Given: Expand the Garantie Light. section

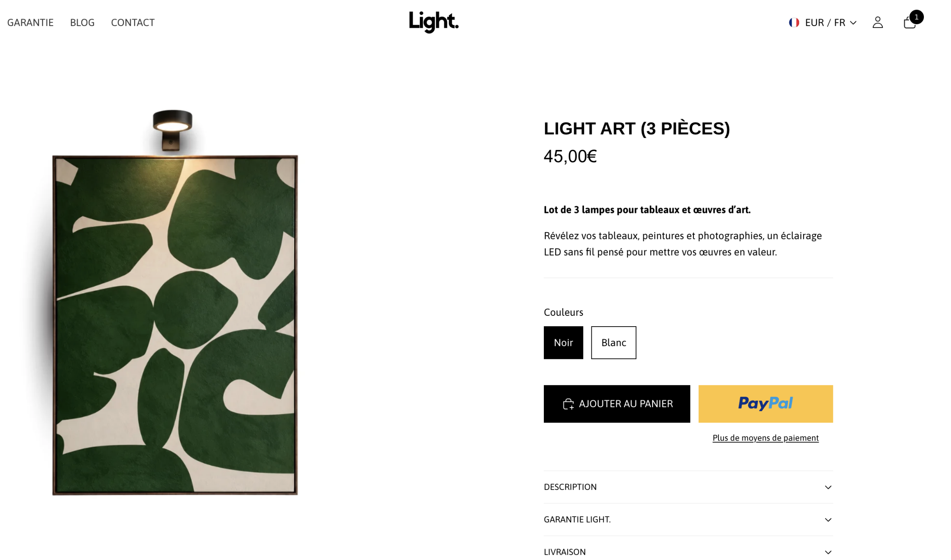Looking at the screenshot, I should 688,519.
